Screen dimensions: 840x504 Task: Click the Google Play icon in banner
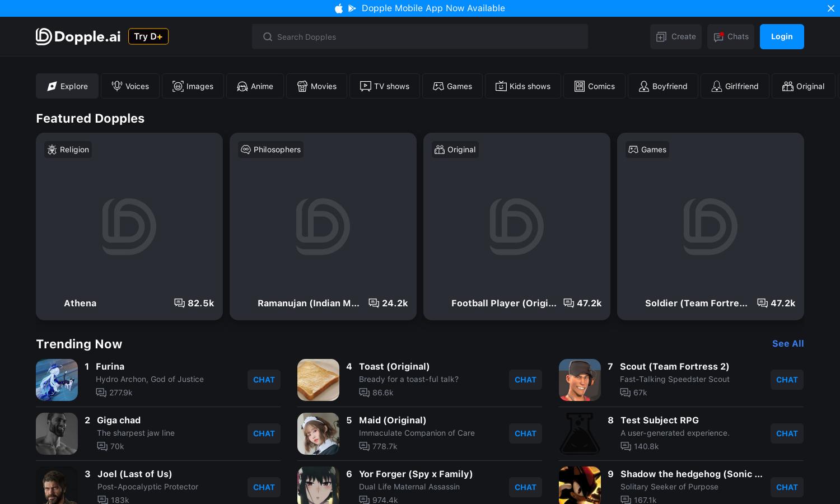(x=352, y=8)
